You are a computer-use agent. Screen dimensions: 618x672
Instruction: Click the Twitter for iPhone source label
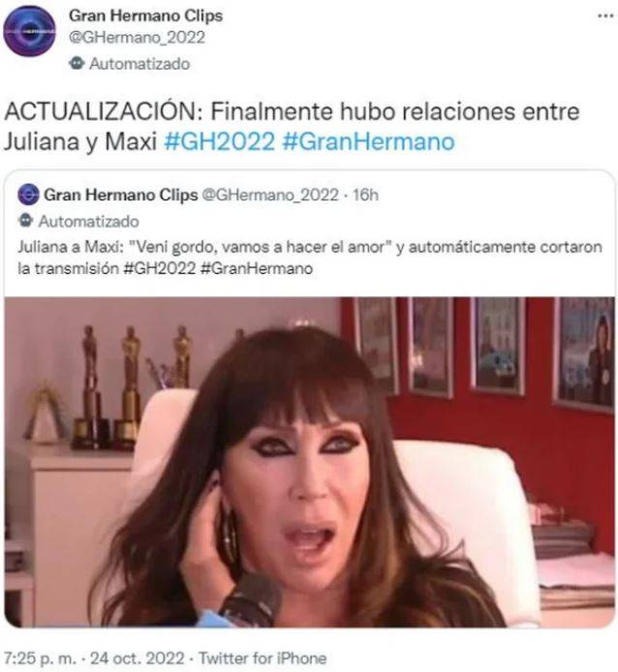pyautogui.click(x=263, y=657)
